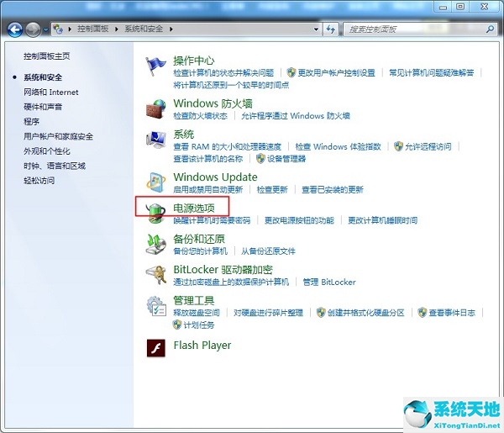Open the Windows Update heading
Viewport: 504px width, 433px height.
pos(215,177)
